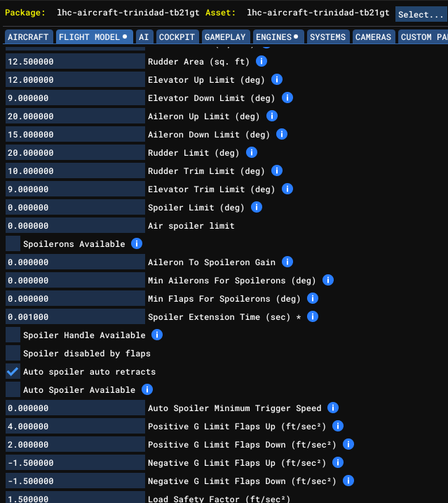Click info icon beside Elevator Down Limit
448x503 pixels.
pyautogui.click(x=287, y=98)
